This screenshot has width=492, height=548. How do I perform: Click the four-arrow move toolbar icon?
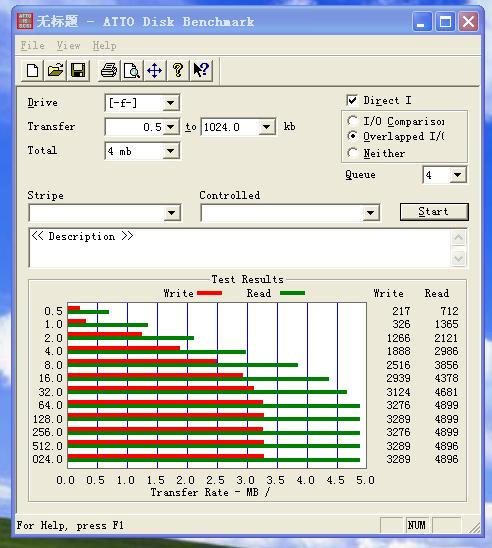pos(154,71)
